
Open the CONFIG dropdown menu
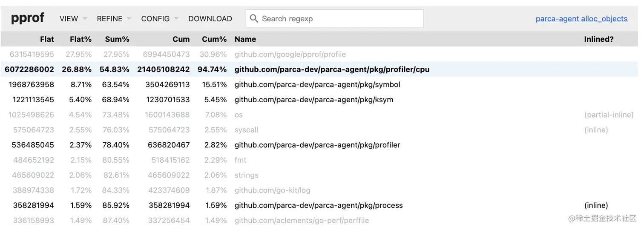(160, 19)
